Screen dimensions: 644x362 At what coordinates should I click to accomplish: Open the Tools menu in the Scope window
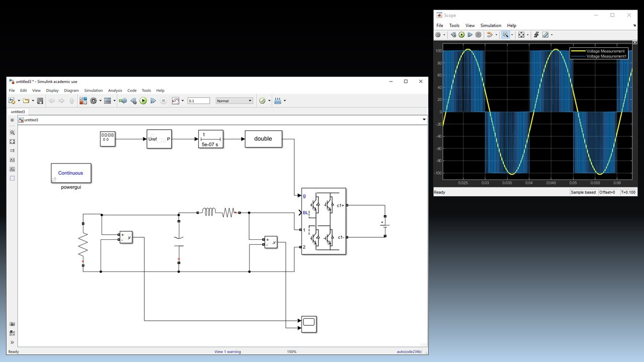click(x=454, y=25)
